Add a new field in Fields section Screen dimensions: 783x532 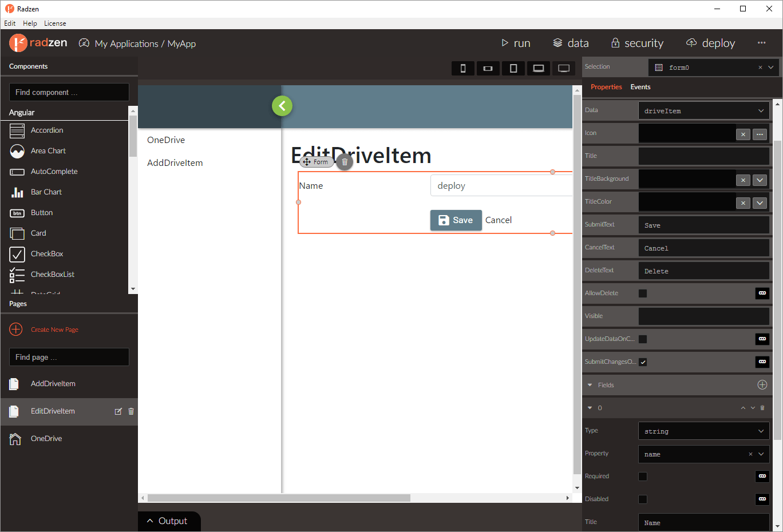coord(762,385)
